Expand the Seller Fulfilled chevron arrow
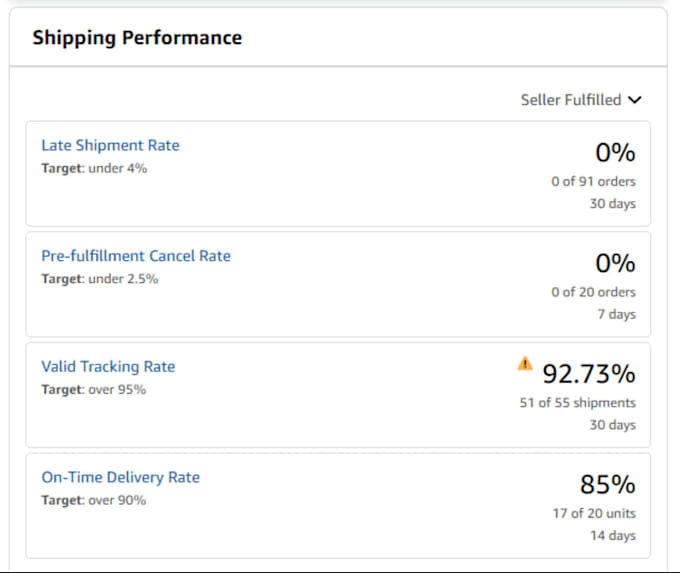This screenshot has height=573, width=680. [635, 100]
